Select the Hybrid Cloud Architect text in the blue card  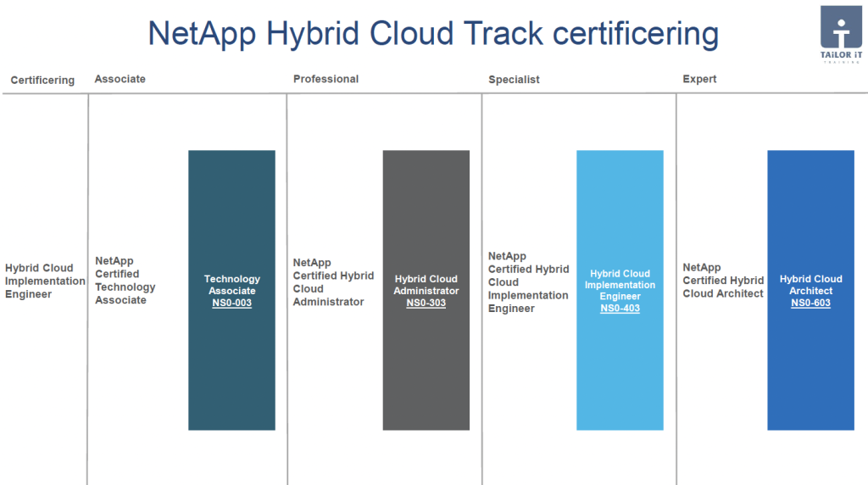pyautogui.click(x=810, y=285)
